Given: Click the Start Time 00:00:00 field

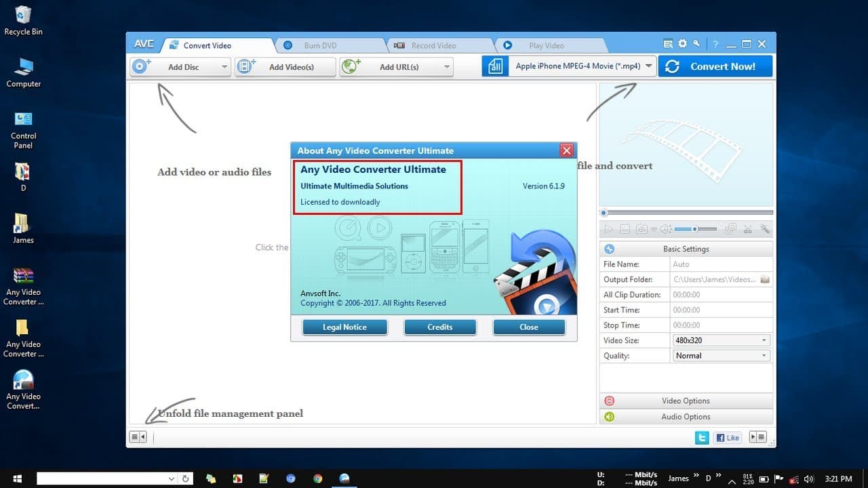Looking at the screenshot, I should click(721, 310).
